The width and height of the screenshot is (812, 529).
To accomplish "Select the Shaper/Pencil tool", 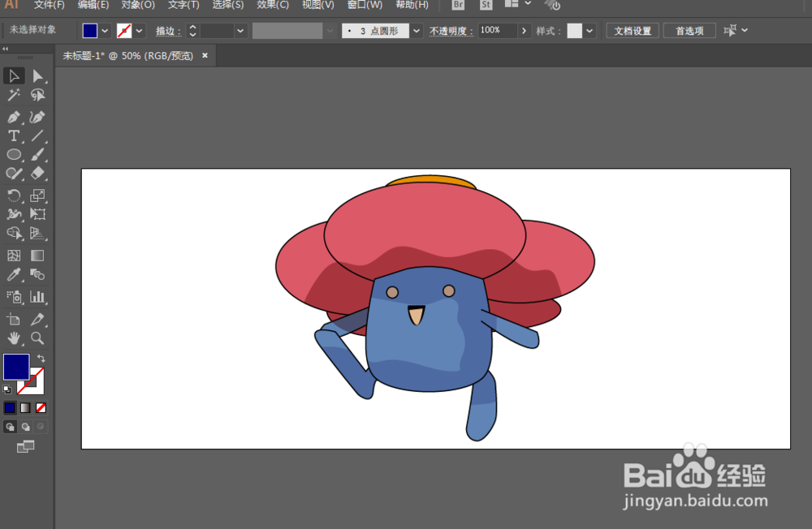I will [x=14, y=173].
